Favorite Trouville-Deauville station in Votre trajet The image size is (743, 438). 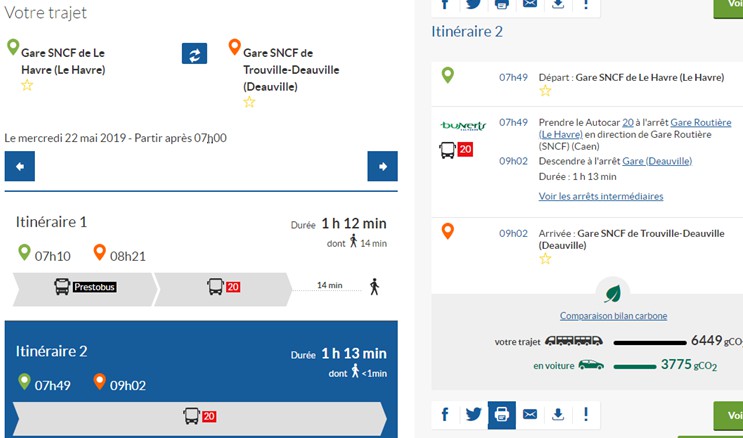[249, 102]
